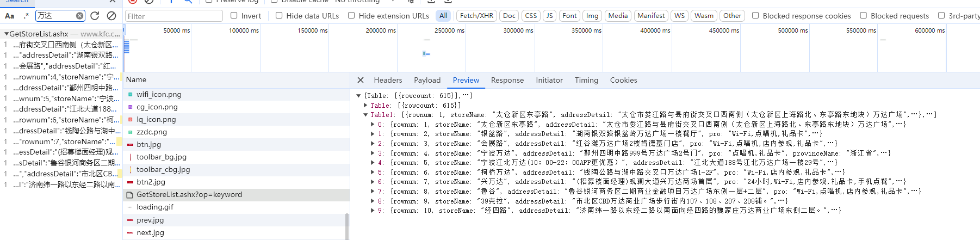Check Hide data URLs

click(279, 16)
